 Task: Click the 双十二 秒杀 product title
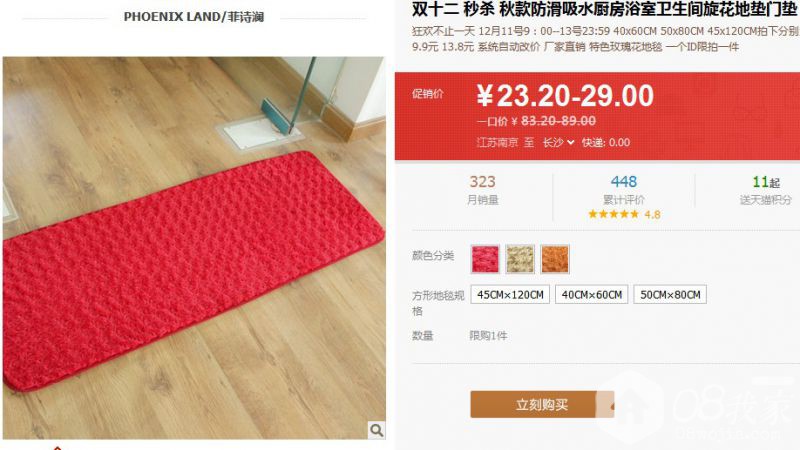[x=606, y=9]
